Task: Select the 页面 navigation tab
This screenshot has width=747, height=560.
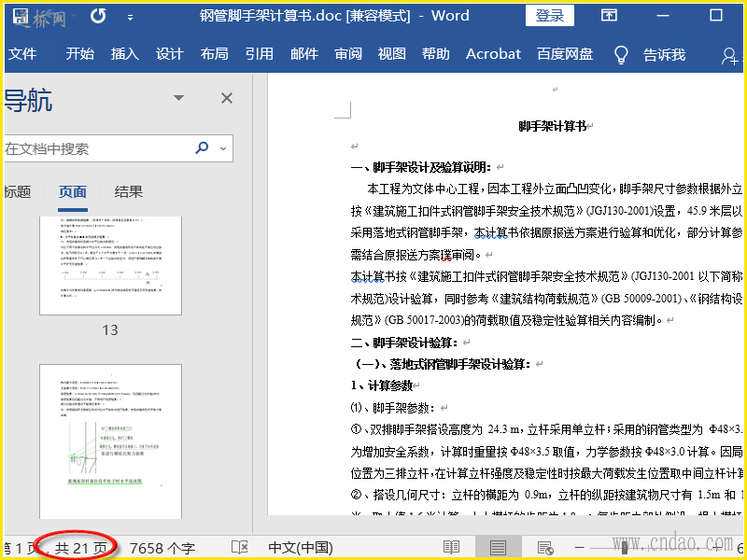Action: (x=73, y=192)
